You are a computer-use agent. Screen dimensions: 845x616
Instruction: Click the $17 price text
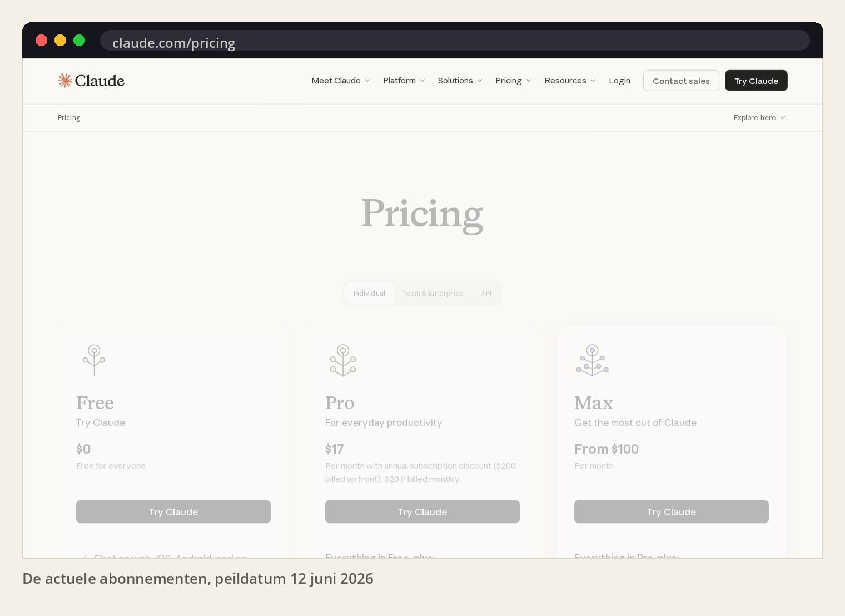[335, 449]
